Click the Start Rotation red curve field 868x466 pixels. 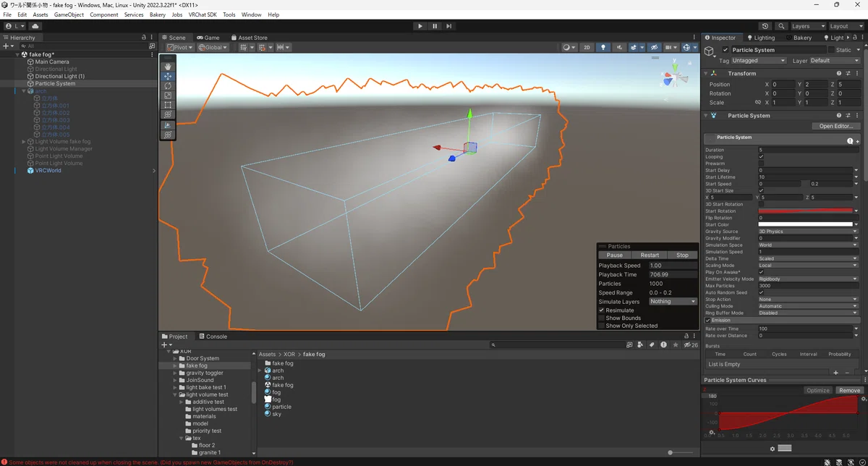pyautogui.click(x=806, y=211)
